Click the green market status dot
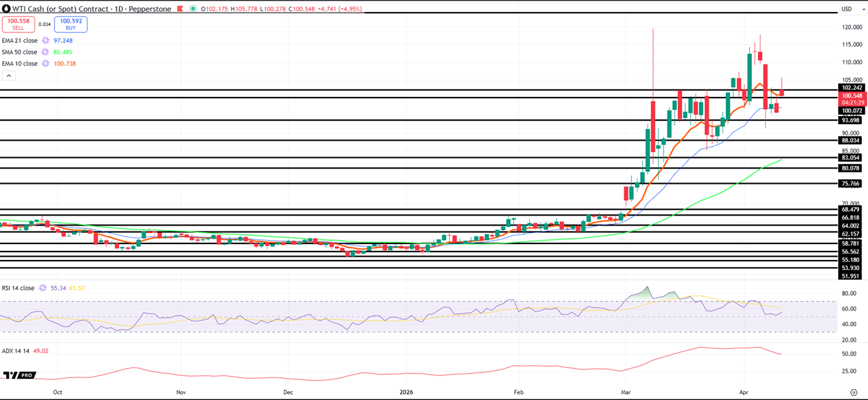This screenshot has width=868, height=400. [193, 9]
